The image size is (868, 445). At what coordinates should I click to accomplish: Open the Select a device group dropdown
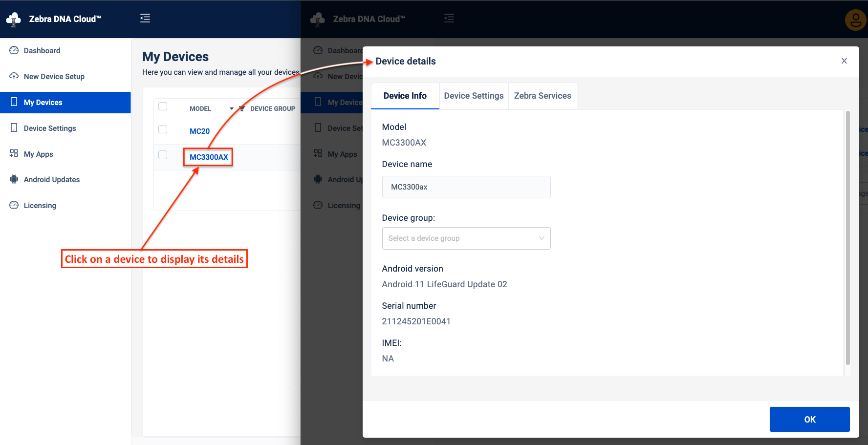click(x=466, y=238)
